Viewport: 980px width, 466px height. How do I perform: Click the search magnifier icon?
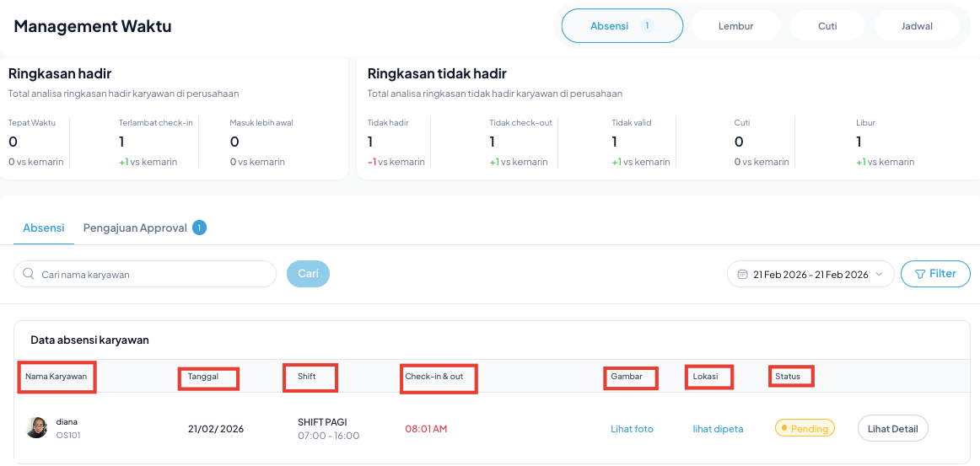(x=29, y=274)
